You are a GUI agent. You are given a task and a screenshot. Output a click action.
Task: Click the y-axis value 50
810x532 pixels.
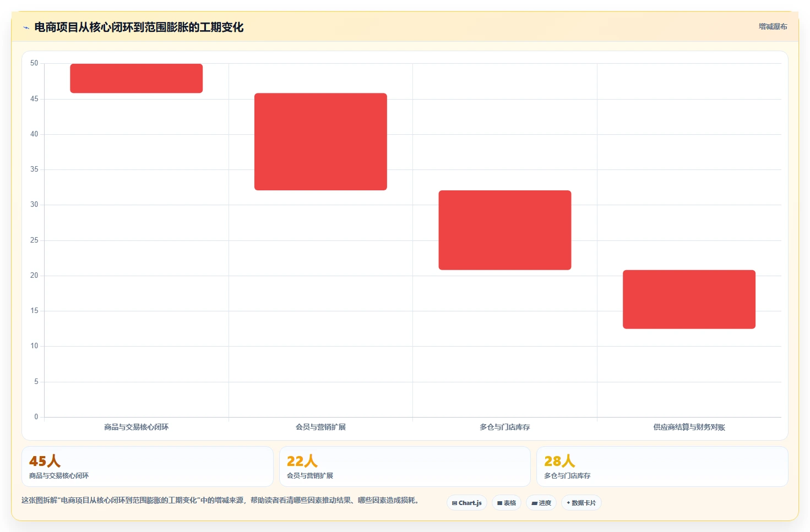[x=34, y=63]
